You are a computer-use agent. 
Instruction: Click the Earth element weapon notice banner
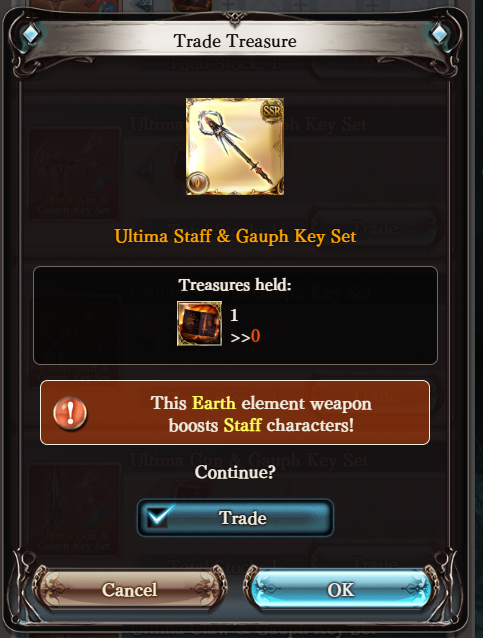point(235,413)
